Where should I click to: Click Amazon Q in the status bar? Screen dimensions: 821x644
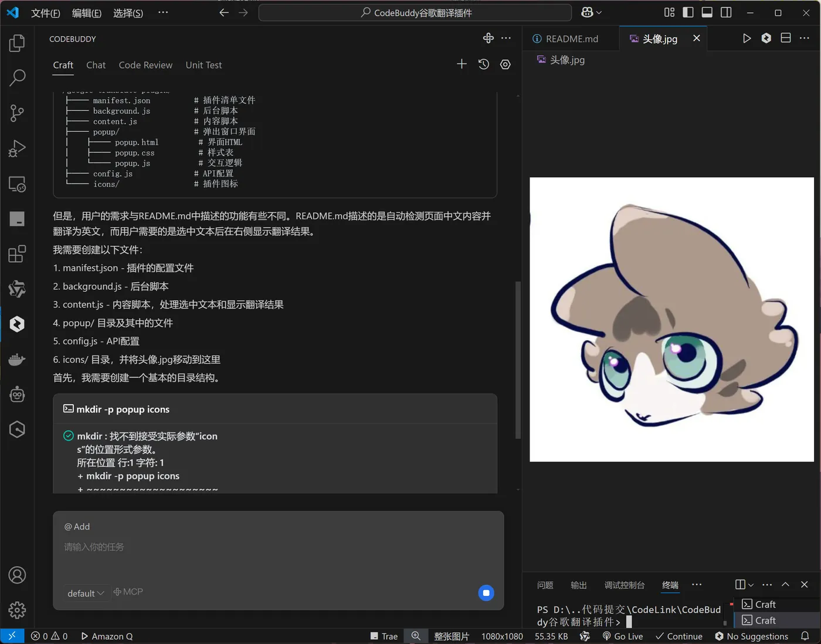pos(107,636)
